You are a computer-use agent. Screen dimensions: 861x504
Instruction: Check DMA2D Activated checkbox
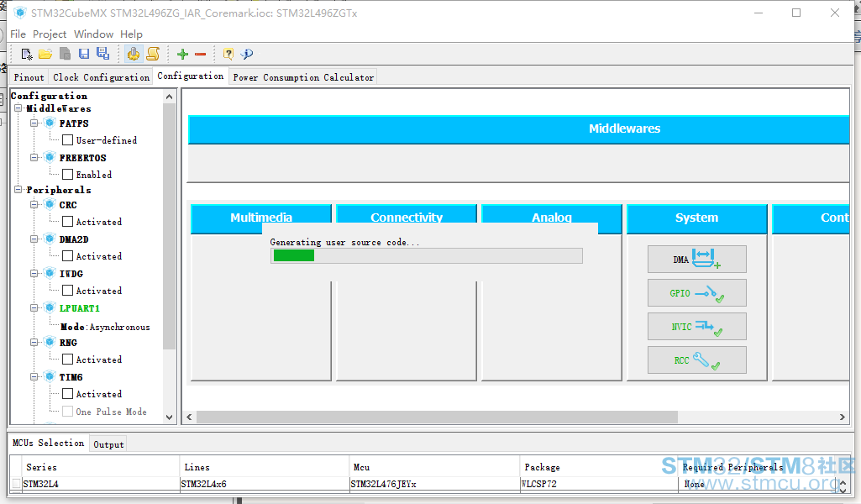coord(67,256)
